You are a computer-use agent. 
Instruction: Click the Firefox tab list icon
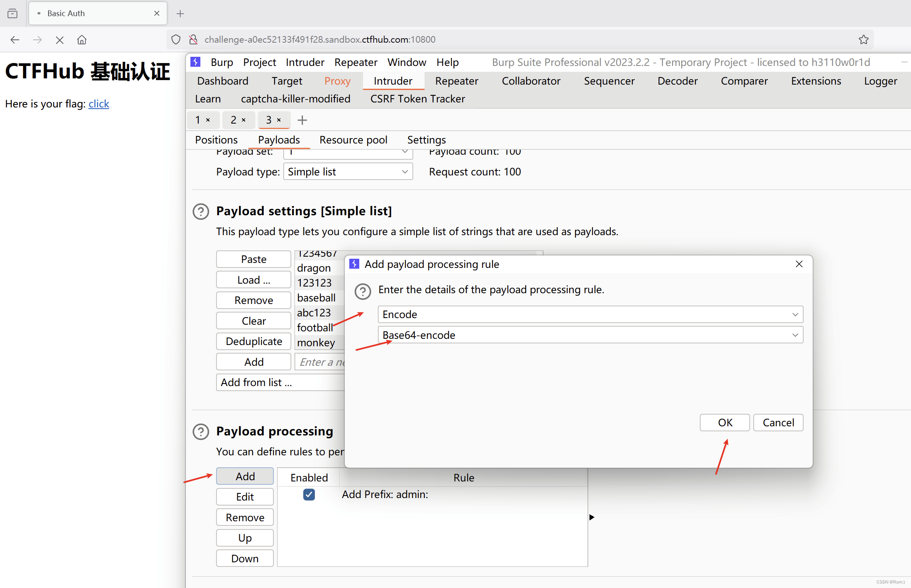coord(12,13)
